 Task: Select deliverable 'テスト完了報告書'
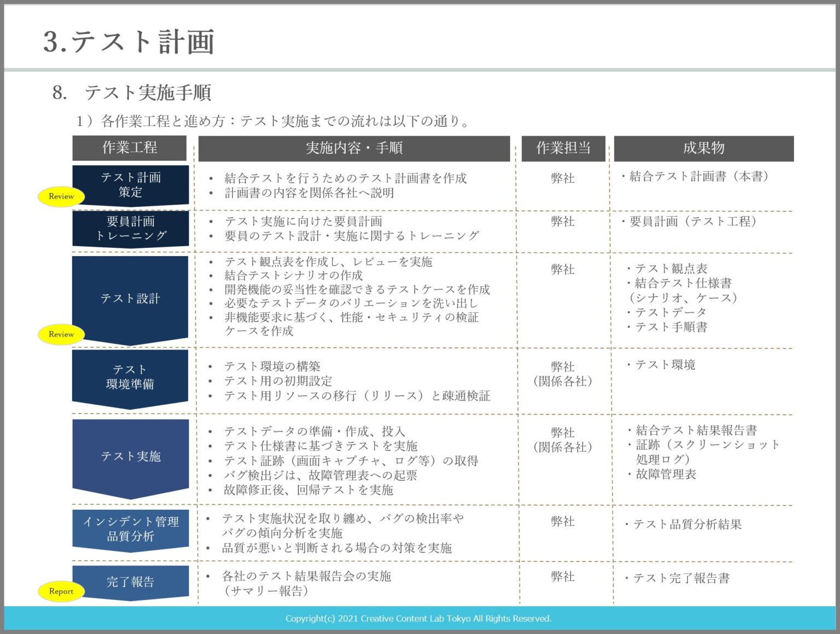(678, 578)
